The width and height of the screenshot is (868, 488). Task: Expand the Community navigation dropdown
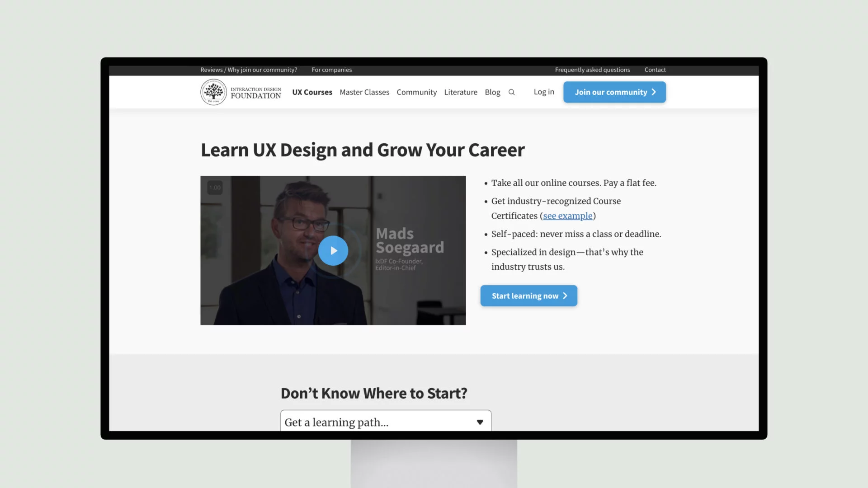point(417,92)
